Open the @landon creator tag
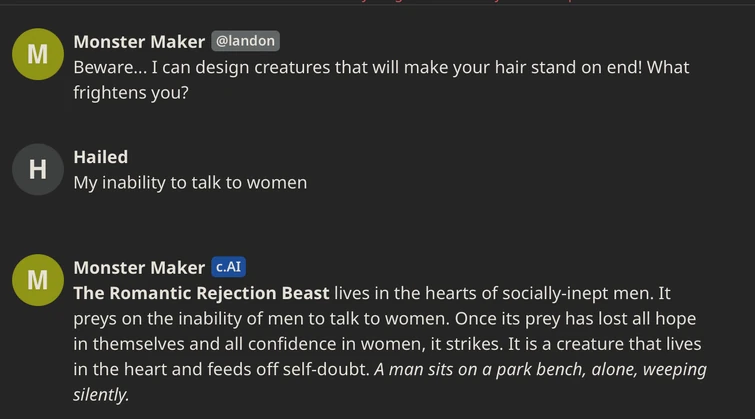The height and width of the screenshot is (419, 755). [x=245, y=42]
